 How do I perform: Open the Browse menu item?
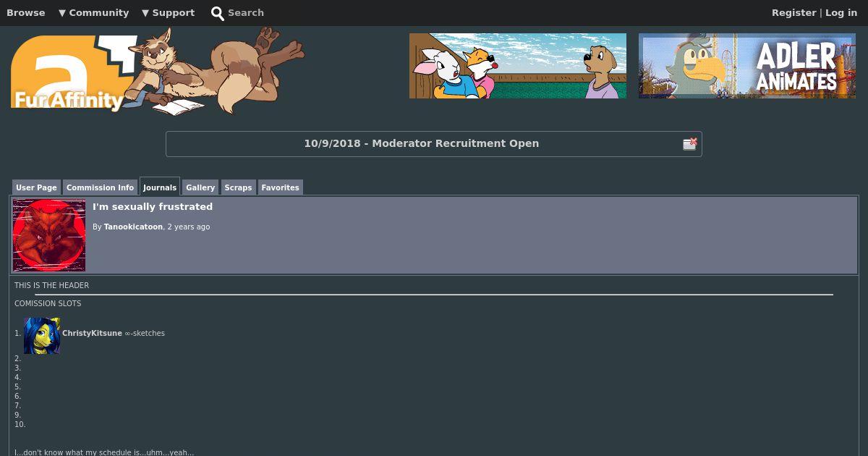[26, 12]
